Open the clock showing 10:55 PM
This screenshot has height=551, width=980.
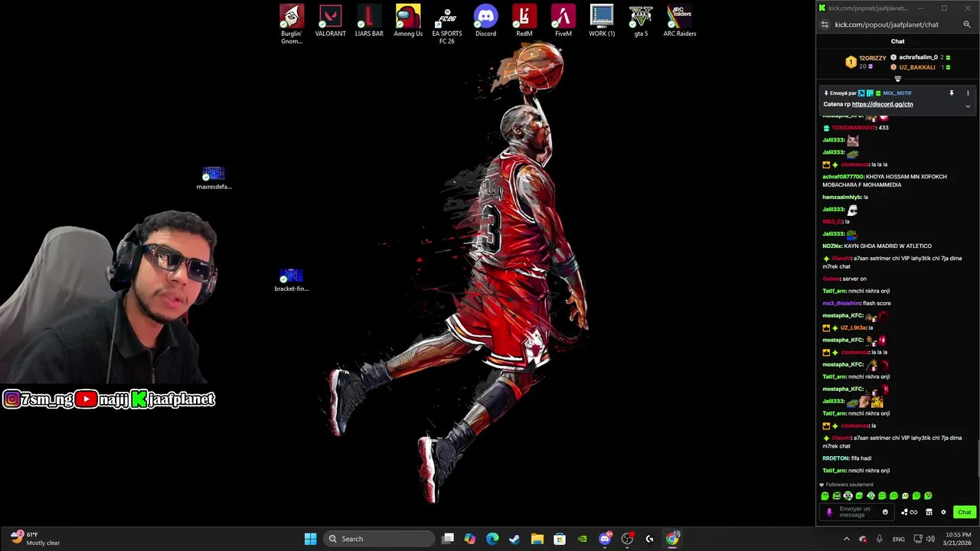[958, 539]
